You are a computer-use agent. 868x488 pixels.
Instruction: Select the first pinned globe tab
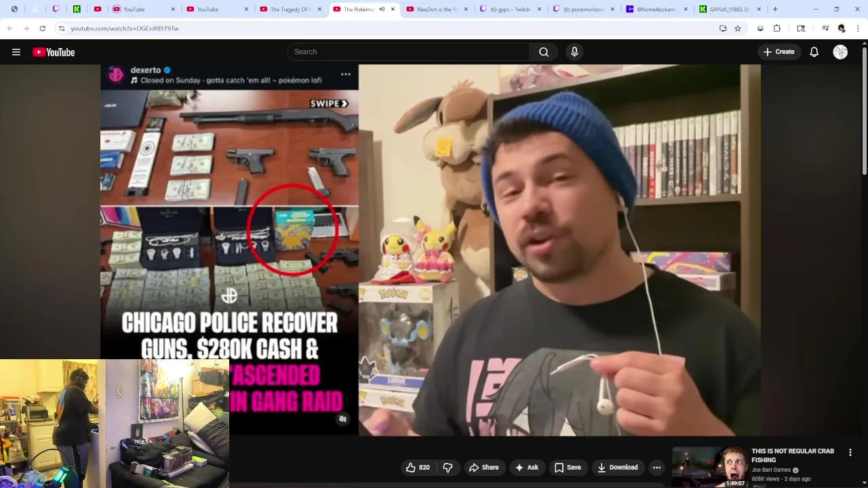pyautogui.click(x=14, y=9)
